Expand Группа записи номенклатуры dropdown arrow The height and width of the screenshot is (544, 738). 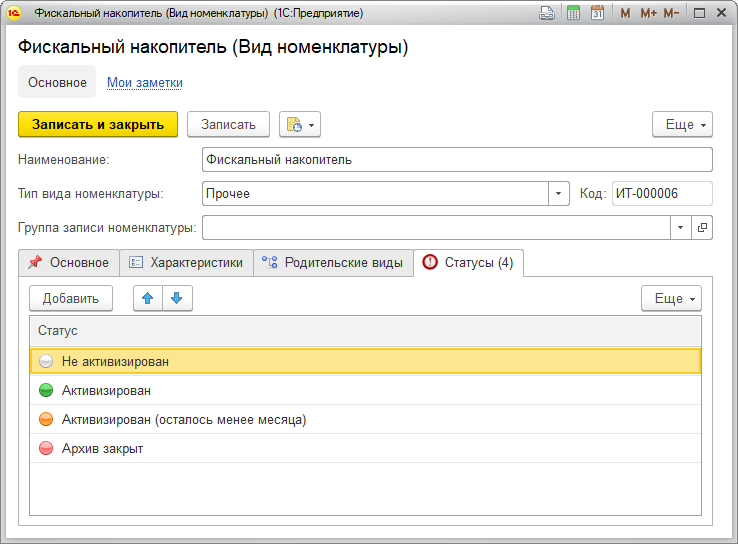pyautogui.click(x=681, y=228)
